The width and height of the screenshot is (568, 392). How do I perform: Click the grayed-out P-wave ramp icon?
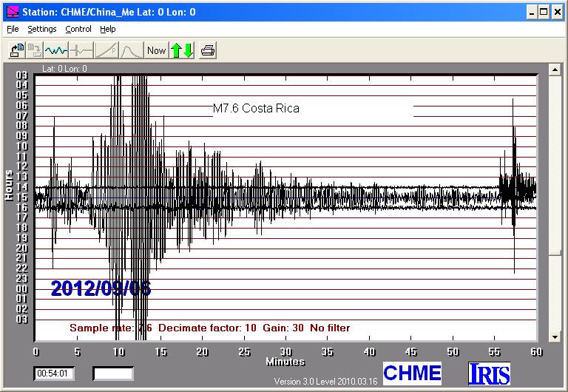pos(106,50)
